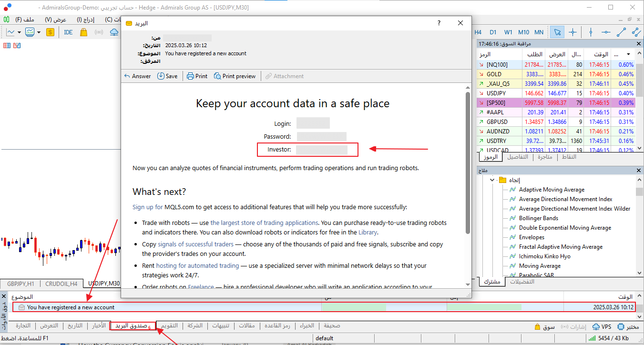
Task: Click Answer in the mail window
Action: click(137, 76)
